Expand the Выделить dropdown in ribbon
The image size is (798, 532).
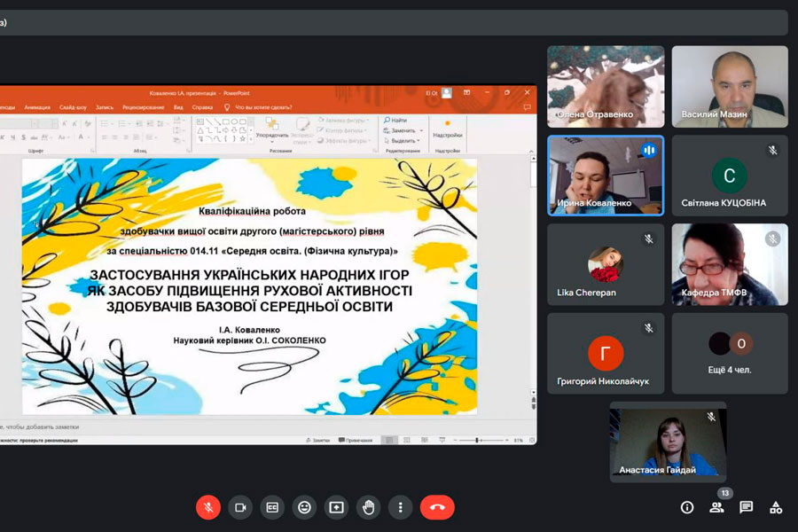coord(402,140)
